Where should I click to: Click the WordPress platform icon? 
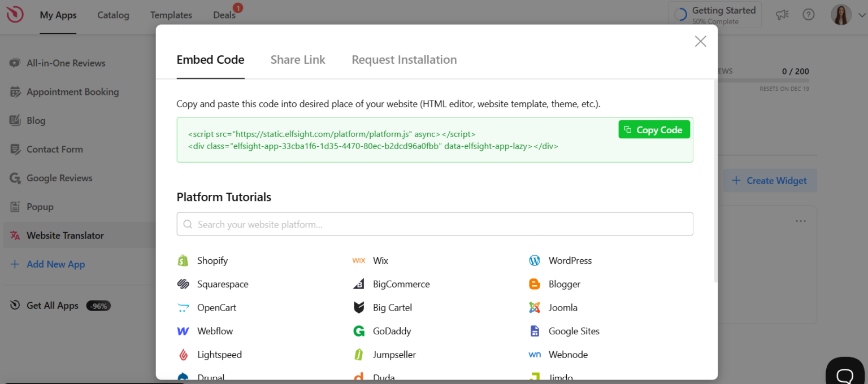535,260
